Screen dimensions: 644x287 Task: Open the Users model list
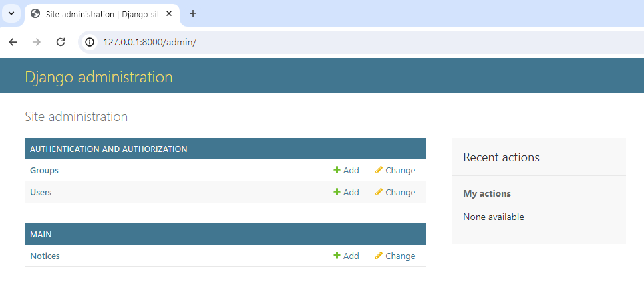click(41, 193)
